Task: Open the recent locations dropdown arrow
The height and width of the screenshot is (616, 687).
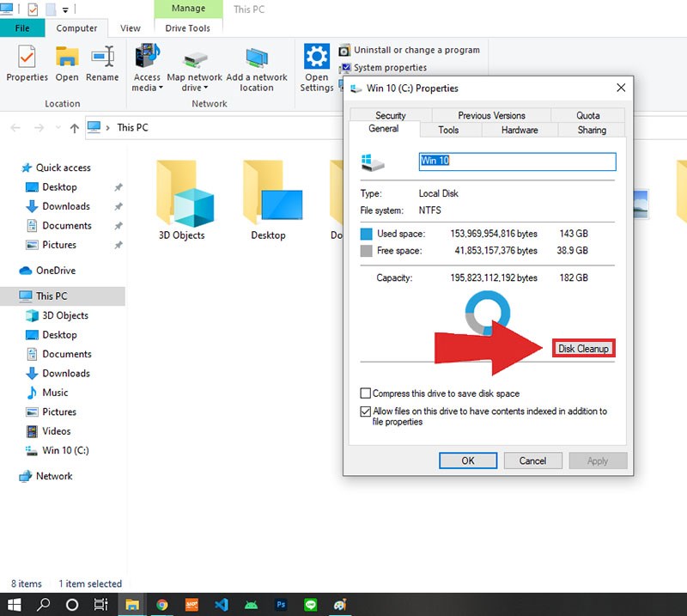Action: (x=58, y=128)
